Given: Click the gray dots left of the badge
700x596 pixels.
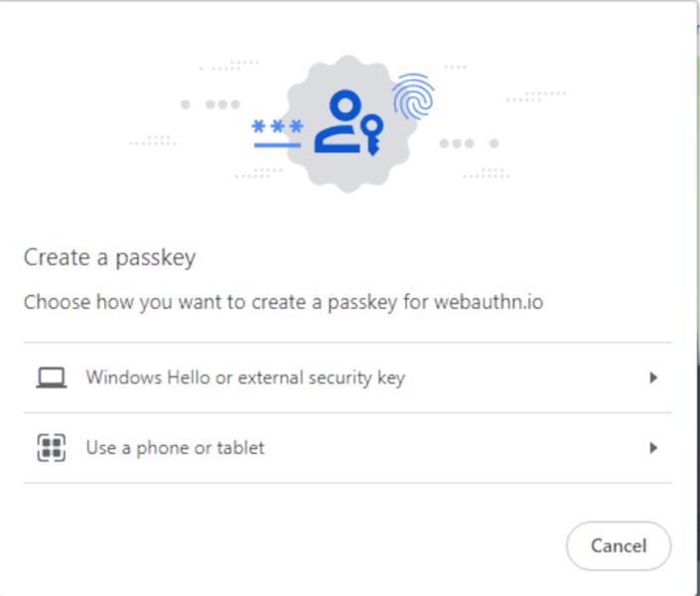Looking at the screenshot, I should 210,104.
